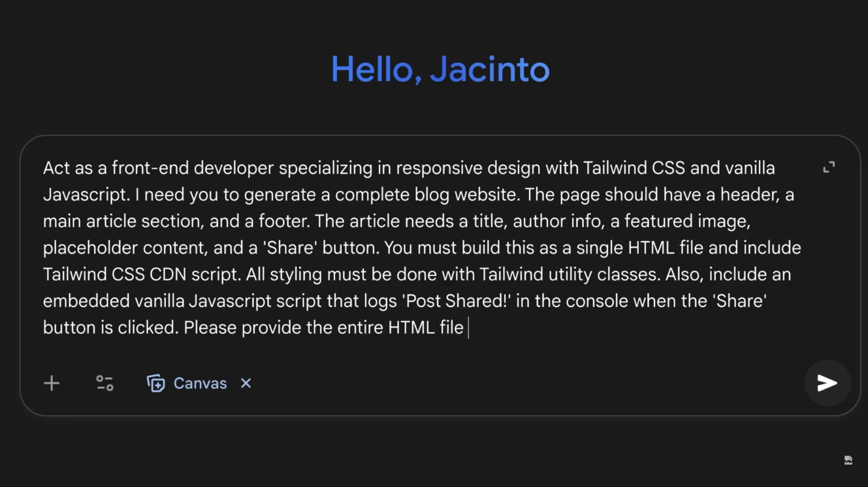Click the 'Hello, Jacinto' greeting heading
Viewport: 868px width, 487px height.
[440, 69]
